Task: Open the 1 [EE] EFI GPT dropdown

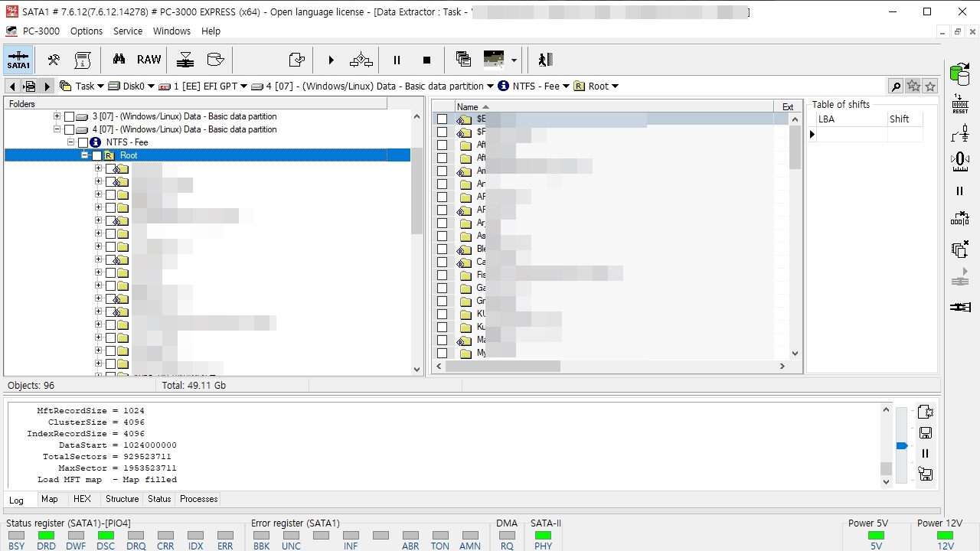Action: (243, 86)
